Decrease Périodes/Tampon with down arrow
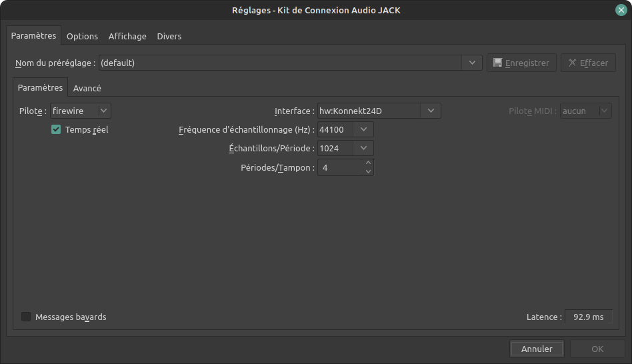Viewport: 632px width, 364px height. 368,171
